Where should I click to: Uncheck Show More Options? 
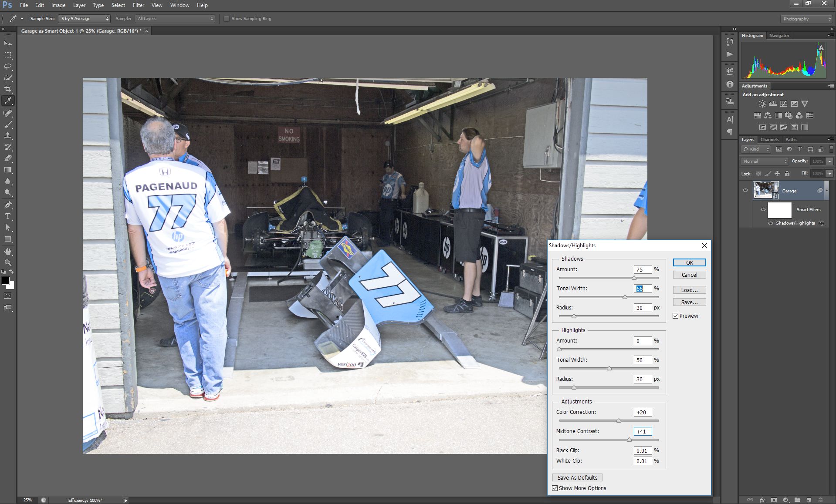point(555,488)
